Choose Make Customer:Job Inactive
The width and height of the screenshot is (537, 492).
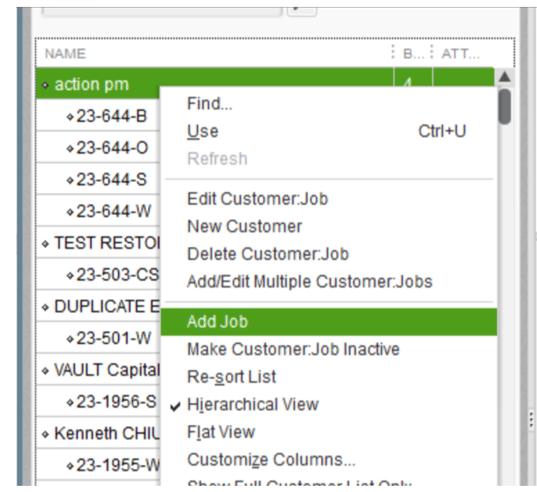click(293, 349)
